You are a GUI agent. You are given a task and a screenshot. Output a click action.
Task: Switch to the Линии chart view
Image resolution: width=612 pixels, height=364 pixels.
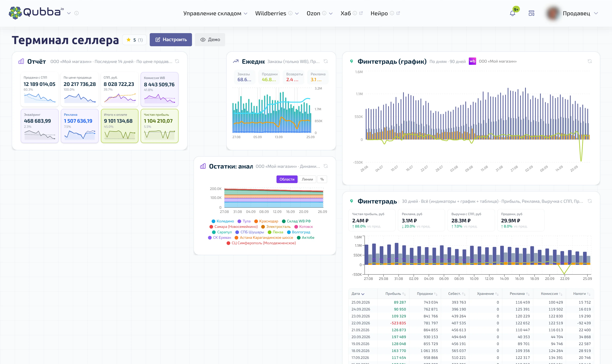point(307,179)
